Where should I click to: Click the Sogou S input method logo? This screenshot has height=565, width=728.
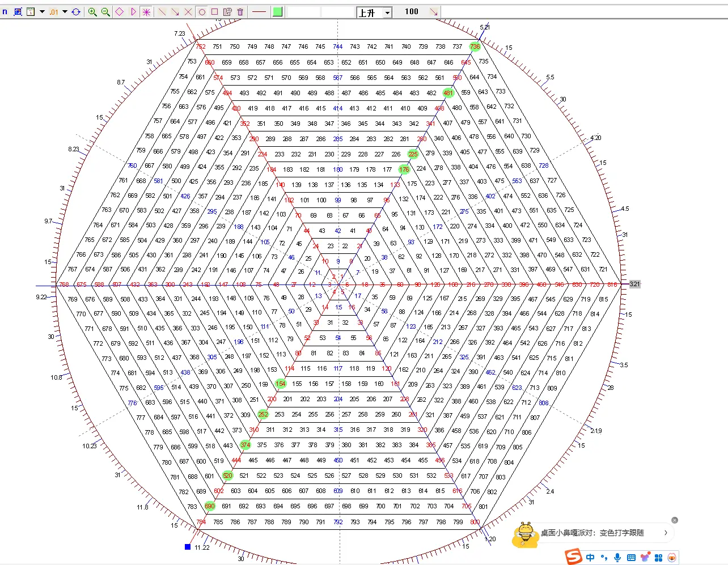click(x=574, y=557)
